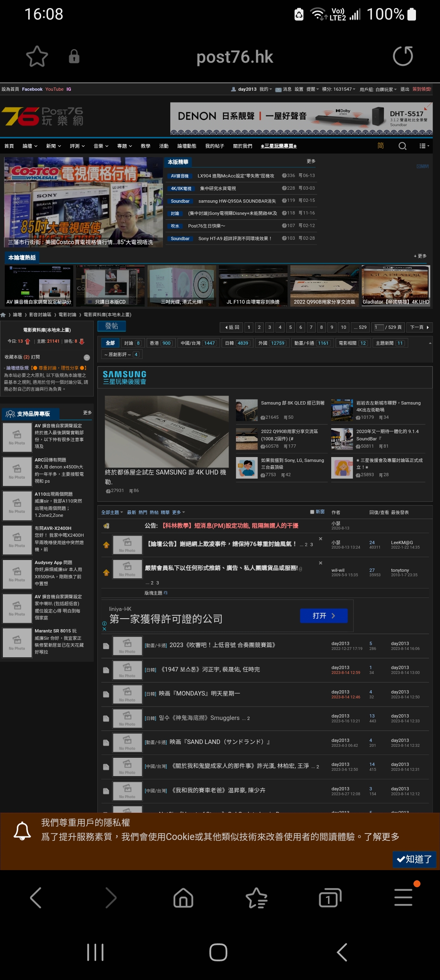This screenshot has width=440, height=980.
Task: Select the 全部 category tab
Action: (x=110, y=343)
